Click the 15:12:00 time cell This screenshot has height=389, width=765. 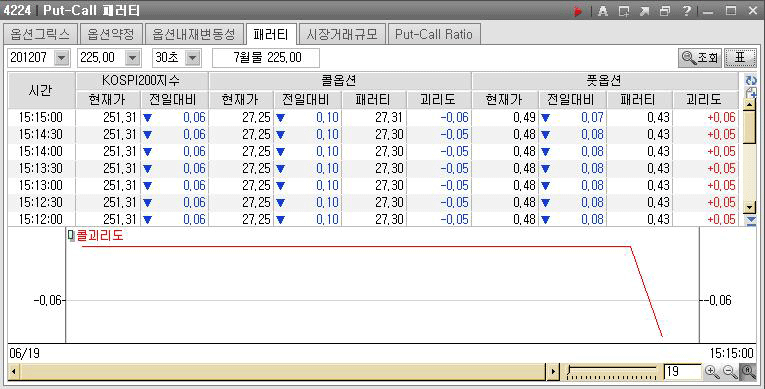(x=41, y=219)
